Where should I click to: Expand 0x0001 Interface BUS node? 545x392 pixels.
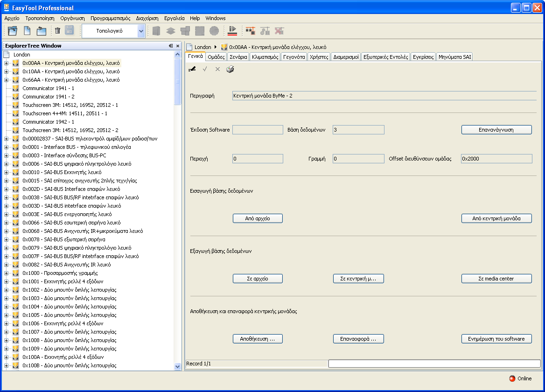point(6,147)
